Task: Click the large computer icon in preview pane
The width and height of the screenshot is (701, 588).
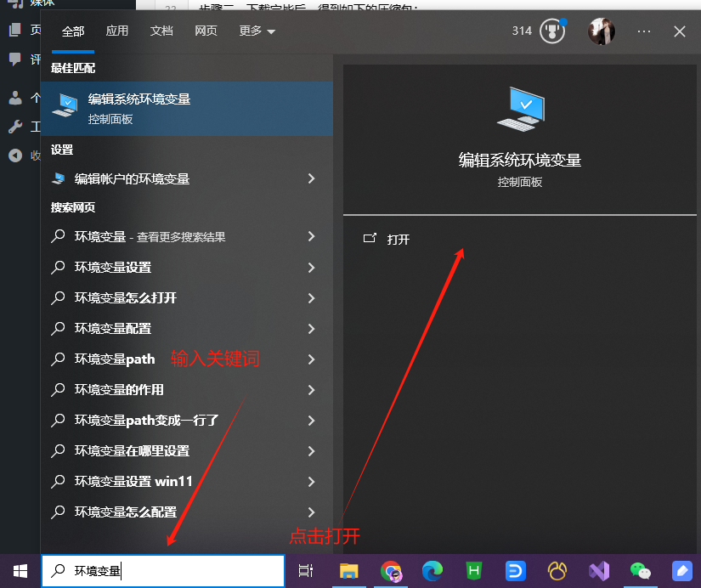Action: pyautogui.click(x=521, y=109)
